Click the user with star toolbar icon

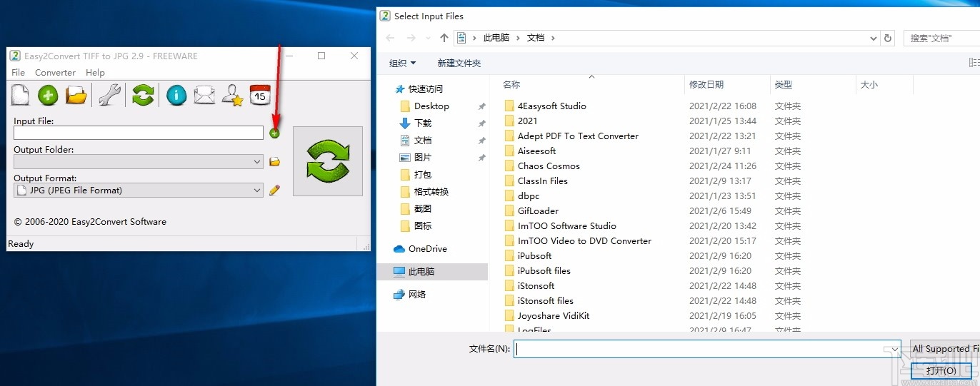[x=232, y=95]
